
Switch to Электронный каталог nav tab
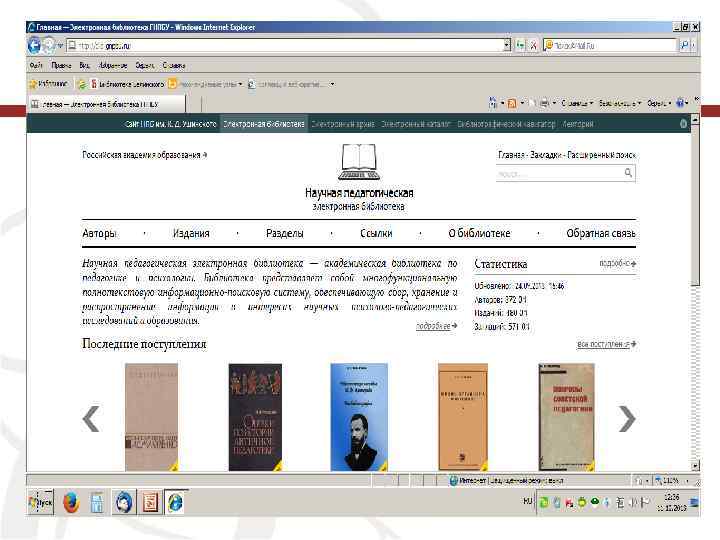click(416, 124)
